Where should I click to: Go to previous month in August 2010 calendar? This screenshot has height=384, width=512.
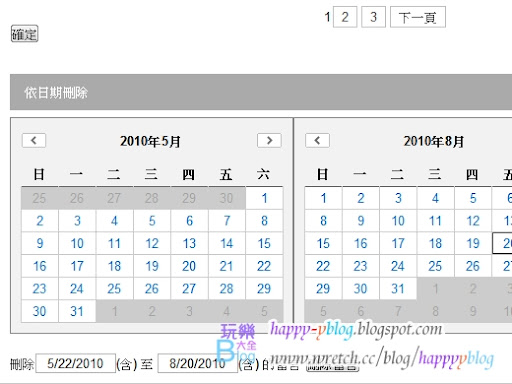click(317, 140)
